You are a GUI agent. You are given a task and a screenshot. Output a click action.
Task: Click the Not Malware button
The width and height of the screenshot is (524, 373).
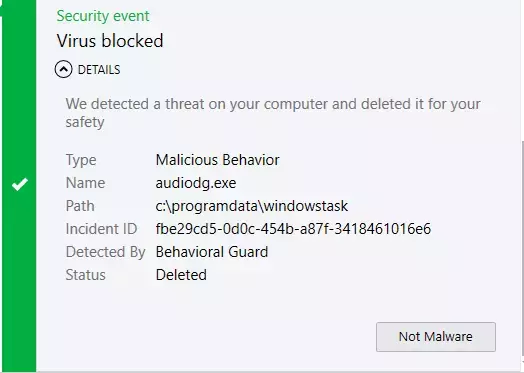436,337
